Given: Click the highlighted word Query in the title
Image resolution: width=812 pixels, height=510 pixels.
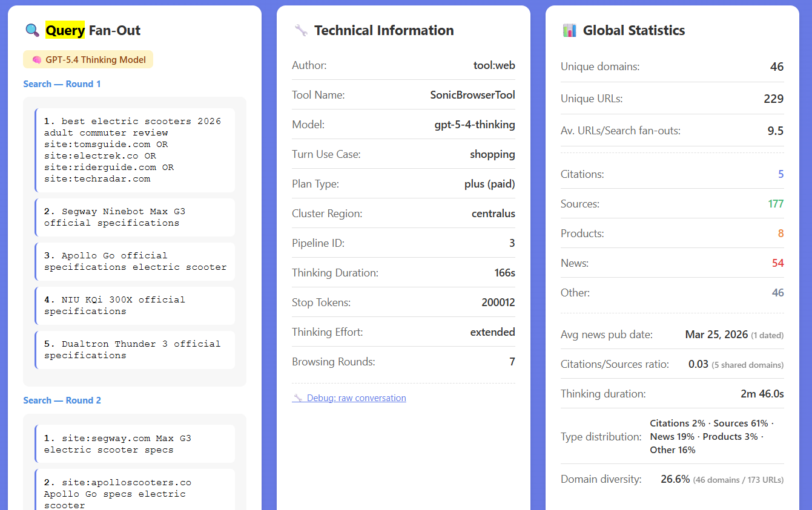Looking at the screenshot, I should (63, 30).
